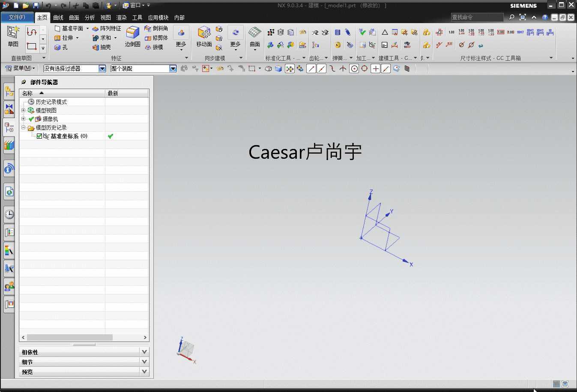This screenshot has height=392, width=577.
Task: Toggle snap to midpoint
Action: (x=322, y=68)
